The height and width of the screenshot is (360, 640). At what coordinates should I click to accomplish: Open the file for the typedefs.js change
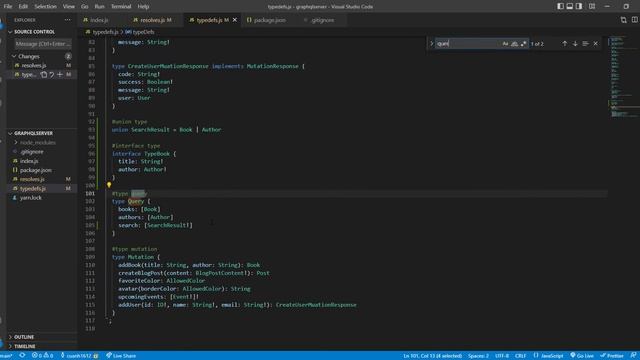(44, 75)
